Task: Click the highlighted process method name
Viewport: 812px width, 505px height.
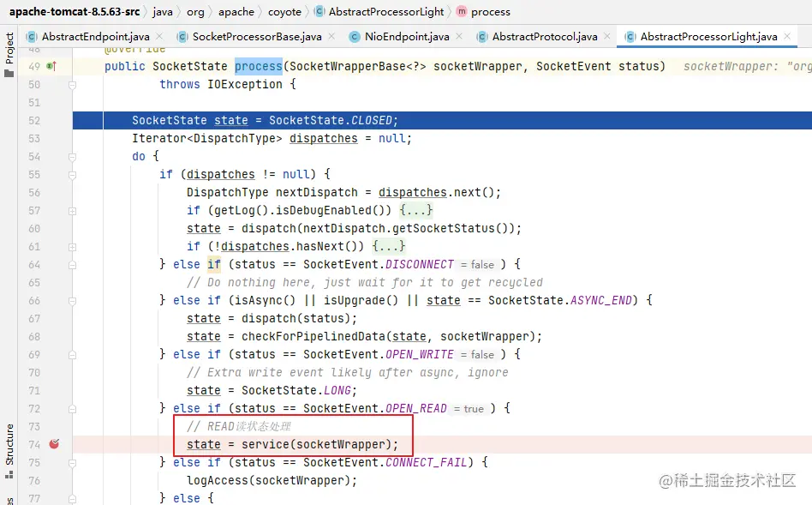Action: click(259, 66)
